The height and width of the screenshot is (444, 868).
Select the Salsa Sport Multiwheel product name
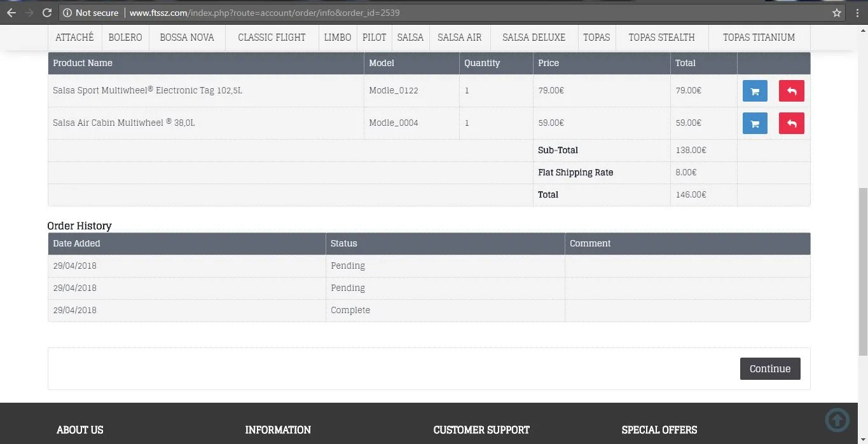point(148,90)
